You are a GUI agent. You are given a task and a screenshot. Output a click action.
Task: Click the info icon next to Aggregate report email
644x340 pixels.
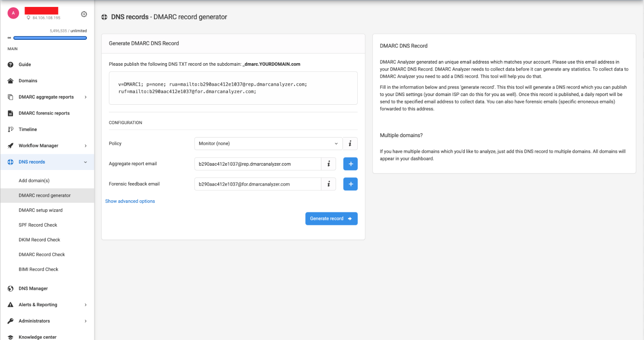point(328,164)
